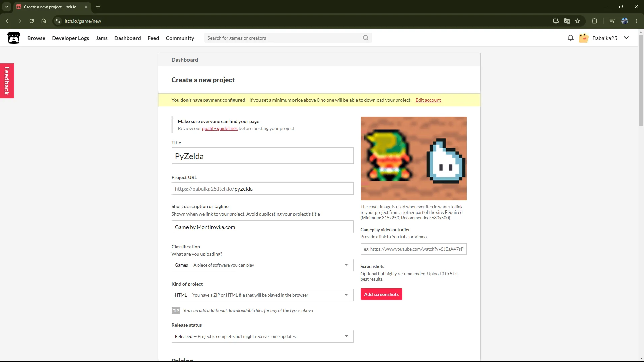Open the install app icon in address bar
The image size is (644, 362).
pyautogui.click(x=556, y=21)
